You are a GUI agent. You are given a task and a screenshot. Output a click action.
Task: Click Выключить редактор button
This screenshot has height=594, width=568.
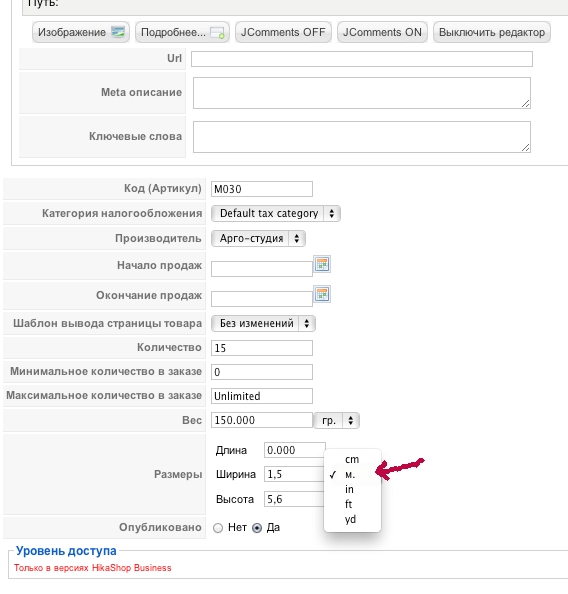(492, 32)
